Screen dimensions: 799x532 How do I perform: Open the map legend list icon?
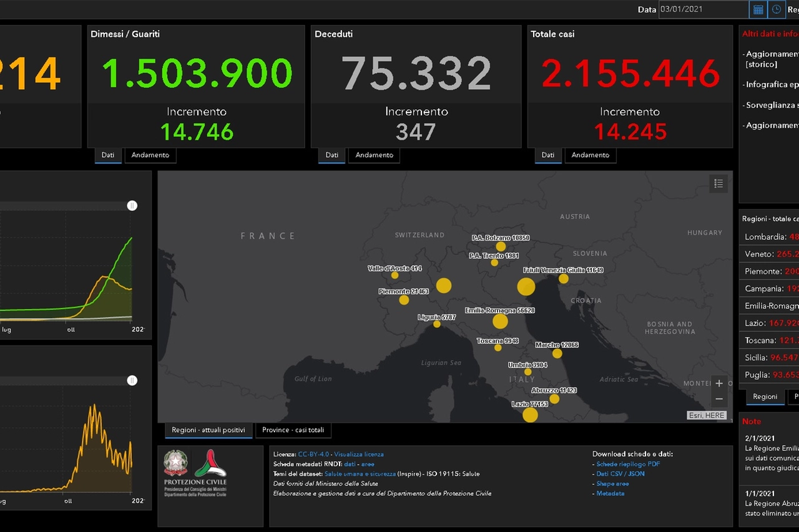coord(718,183)
